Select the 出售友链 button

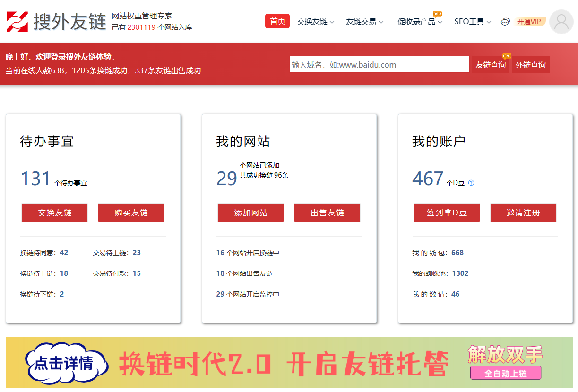[327, 213]
